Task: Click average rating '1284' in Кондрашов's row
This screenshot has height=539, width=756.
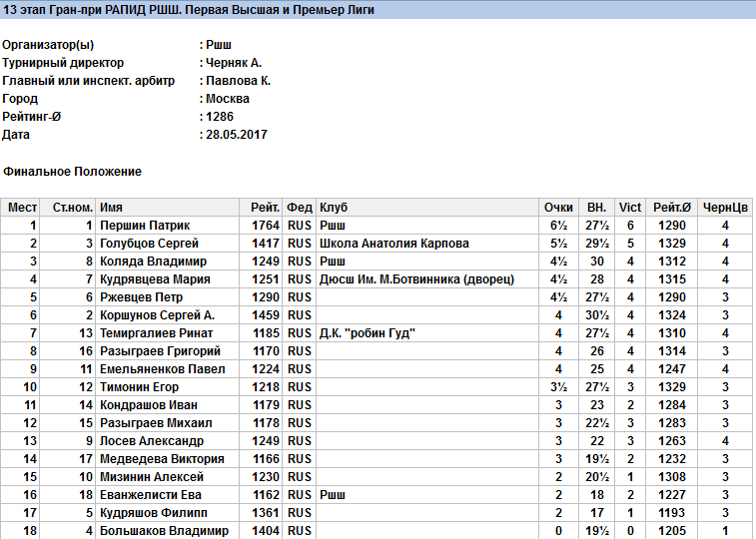Action: point(672,404)
